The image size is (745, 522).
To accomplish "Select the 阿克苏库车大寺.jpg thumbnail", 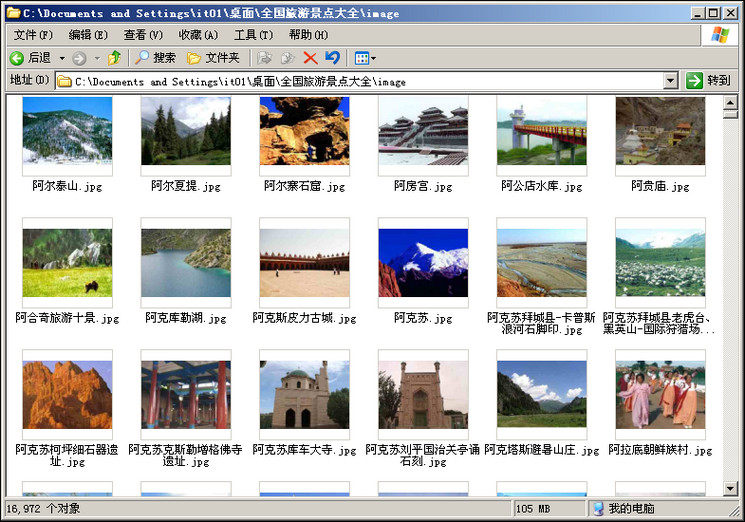I will pyautogui.click(x=305, y=395).
